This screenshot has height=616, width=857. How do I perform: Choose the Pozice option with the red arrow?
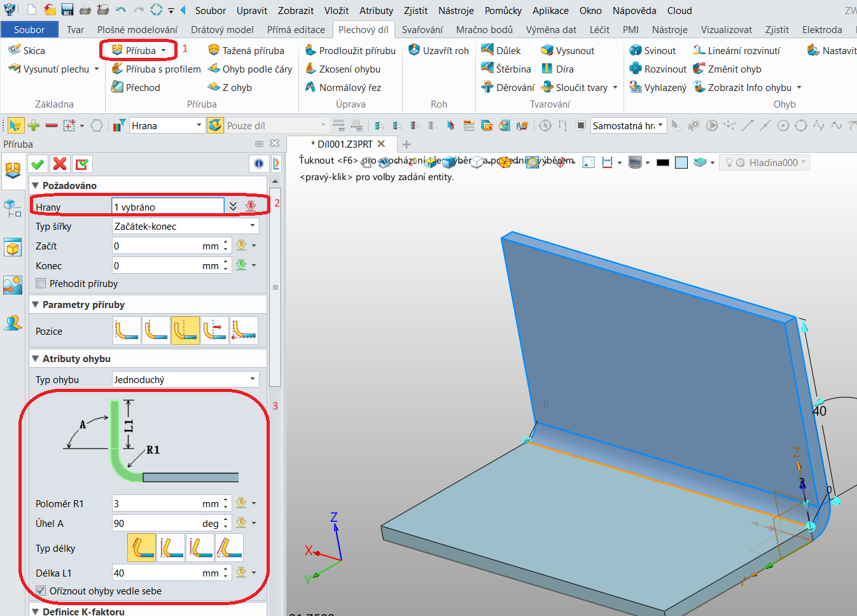[214, 330]
